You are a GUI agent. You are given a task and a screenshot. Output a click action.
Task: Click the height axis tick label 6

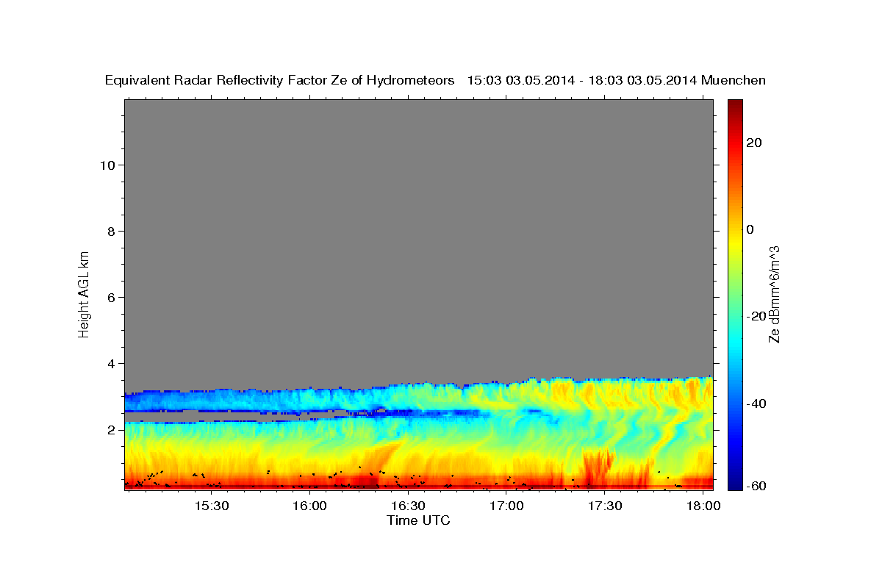(112, 297)
